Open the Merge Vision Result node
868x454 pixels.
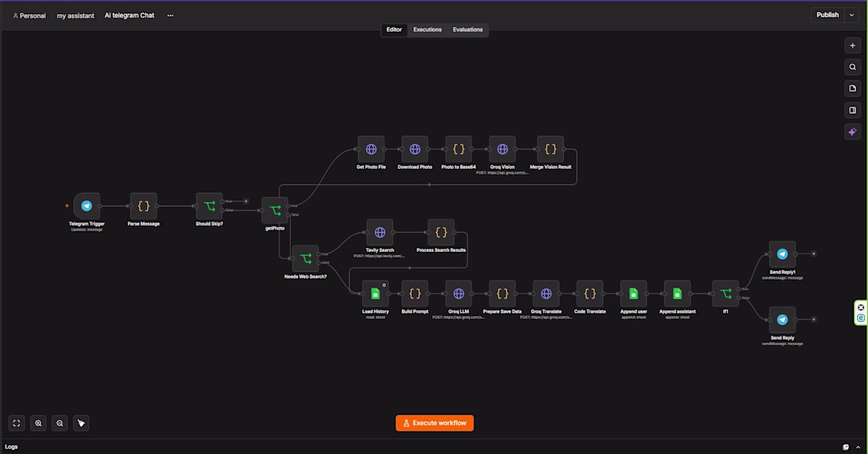[x=550, y=149]
